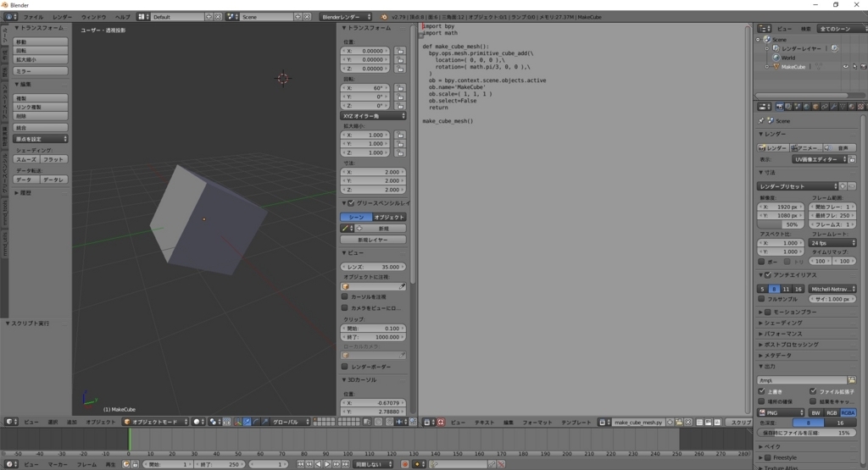
Task: Lock the X rotation value
Action: 400,88
